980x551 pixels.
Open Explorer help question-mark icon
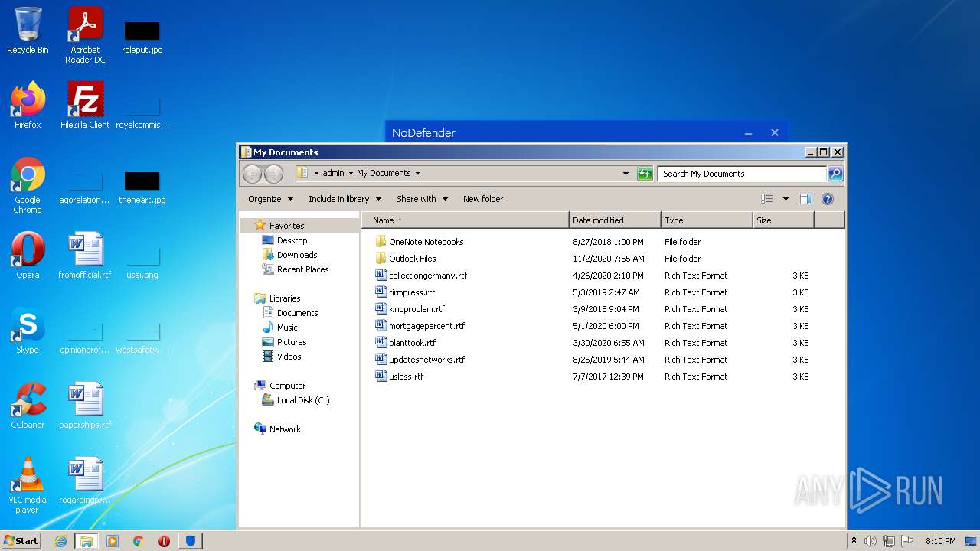coord(827,199)
